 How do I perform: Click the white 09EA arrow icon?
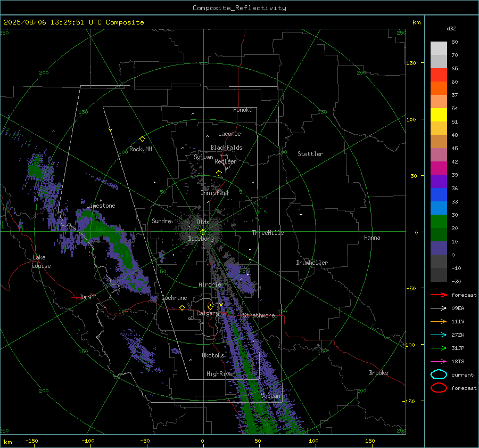(439, 308)
